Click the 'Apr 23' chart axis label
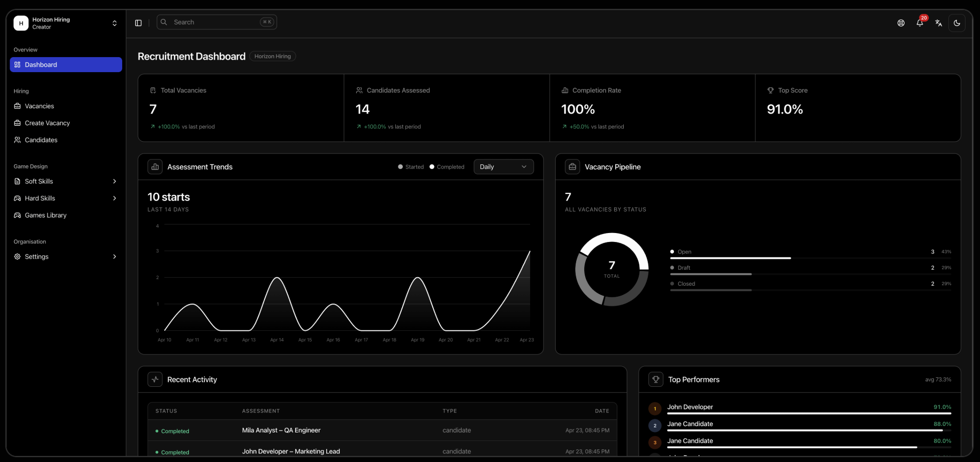980x462 pixels. pyautogui.click(x=527, y=340)
